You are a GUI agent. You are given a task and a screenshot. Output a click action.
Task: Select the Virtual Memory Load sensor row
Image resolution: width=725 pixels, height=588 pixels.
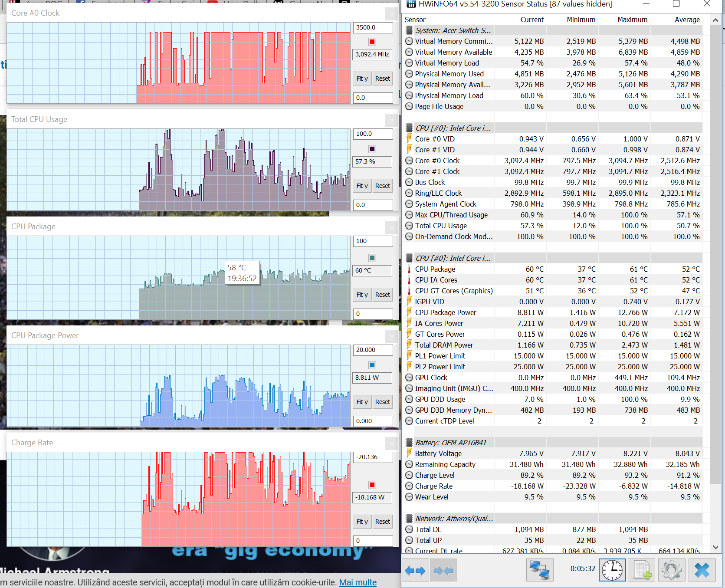(x=553, y=63)
